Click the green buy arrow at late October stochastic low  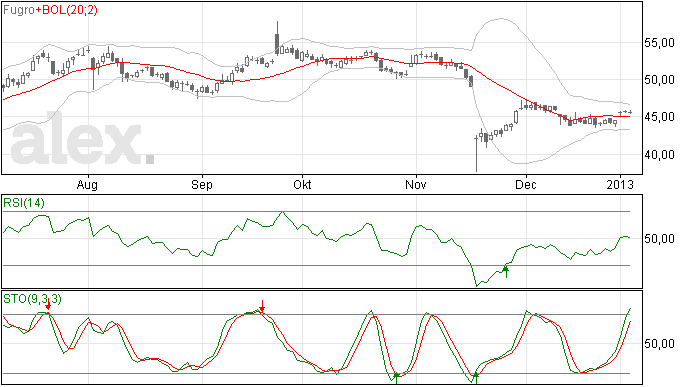coord(396,378)
